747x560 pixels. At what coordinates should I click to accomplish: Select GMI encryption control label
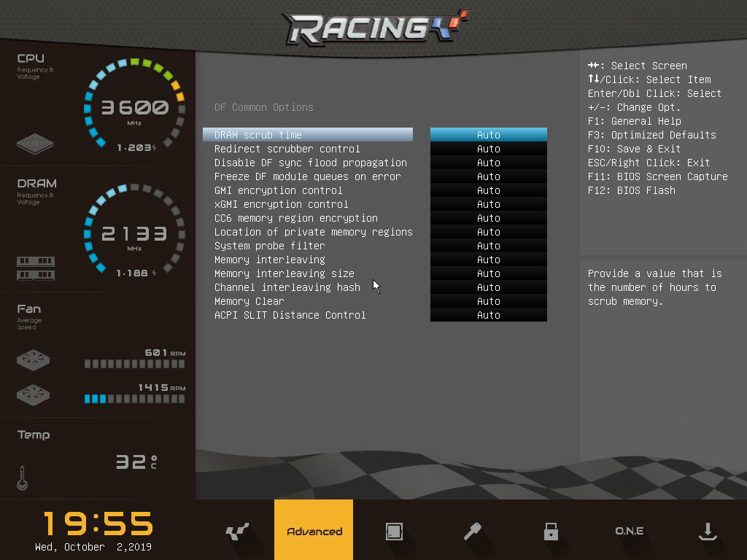pyautogui.click(x=278, y=190)
